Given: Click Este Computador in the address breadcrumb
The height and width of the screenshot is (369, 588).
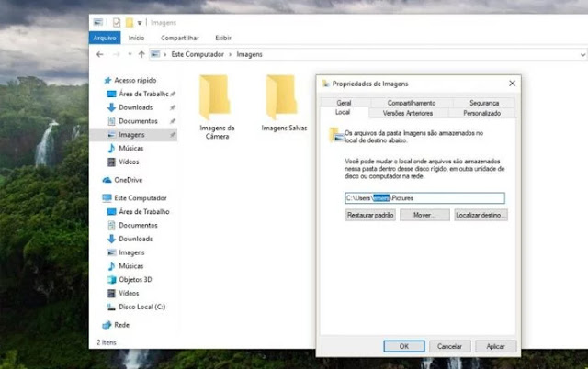Looking at the screenshot, I should [198, 54].
